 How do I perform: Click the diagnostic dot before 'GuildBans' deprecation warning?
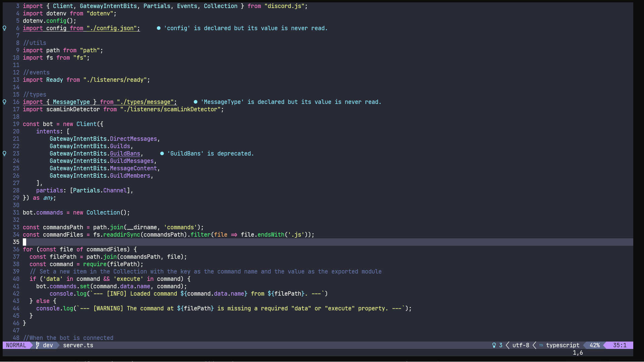[162, 154]
